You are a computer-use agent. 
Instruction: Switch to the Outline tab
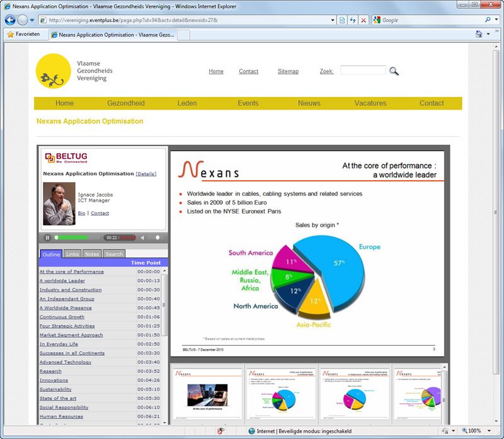(x=51, y=254)
